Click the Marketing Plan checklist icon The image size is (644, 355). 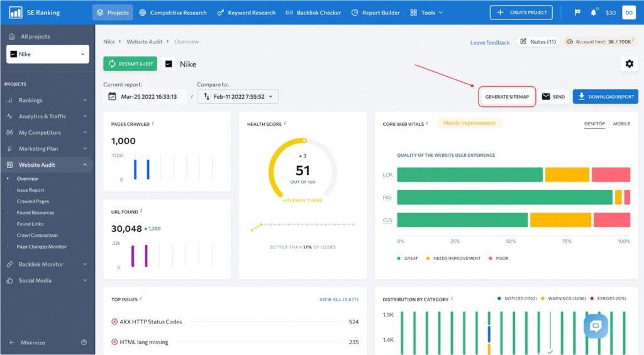click(x=9, y=149)
